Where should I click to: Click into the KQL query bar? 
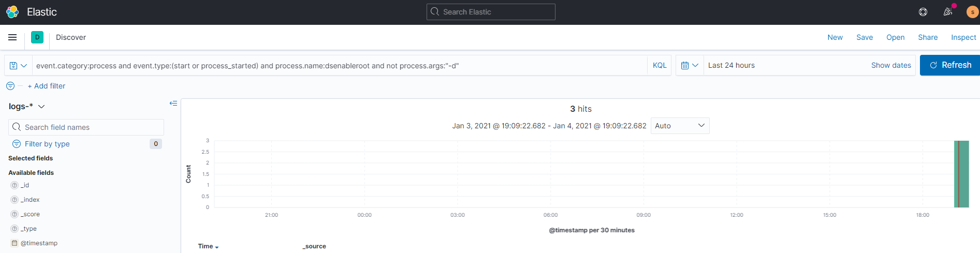coord(339,65)
